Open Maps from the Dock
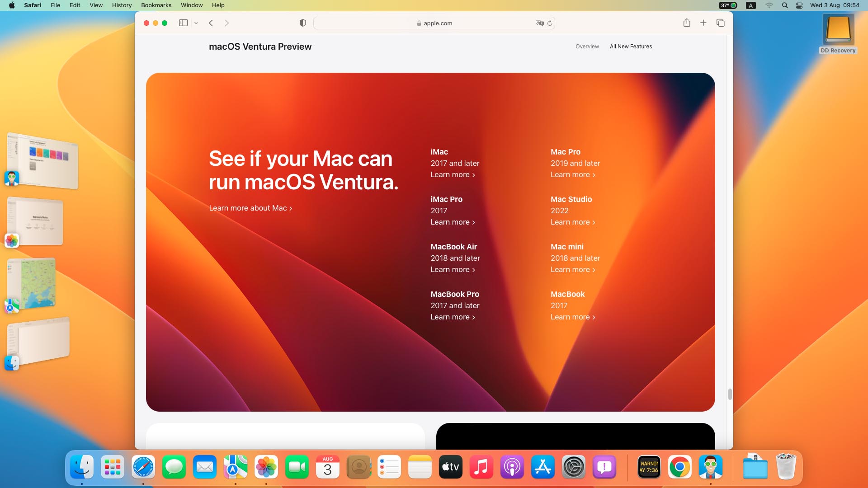868x488 pixels. click(x=236, y=467)
